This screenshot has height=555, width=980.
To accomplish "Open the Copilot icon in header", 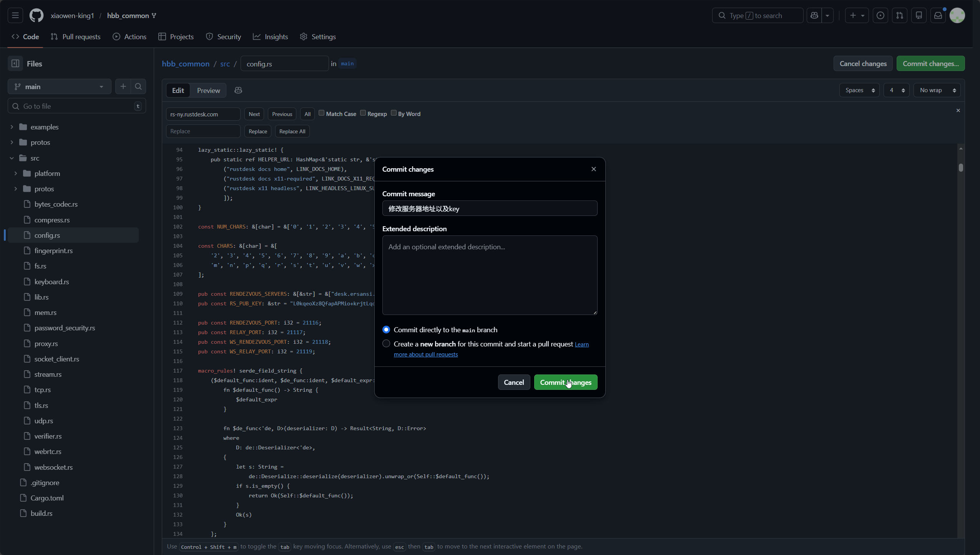I will [x=814, y=16].
